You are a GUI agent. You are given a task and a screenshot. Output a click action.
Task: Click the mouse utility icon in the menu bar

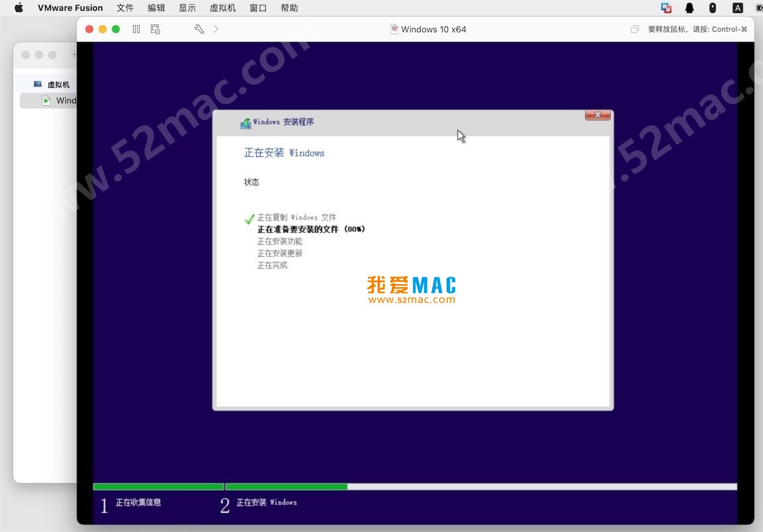pyautogui.click(x=713, y=8)
